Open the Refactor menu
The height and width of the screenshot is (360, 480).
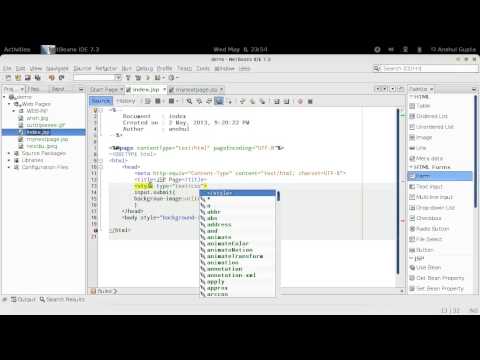[106, 68]
